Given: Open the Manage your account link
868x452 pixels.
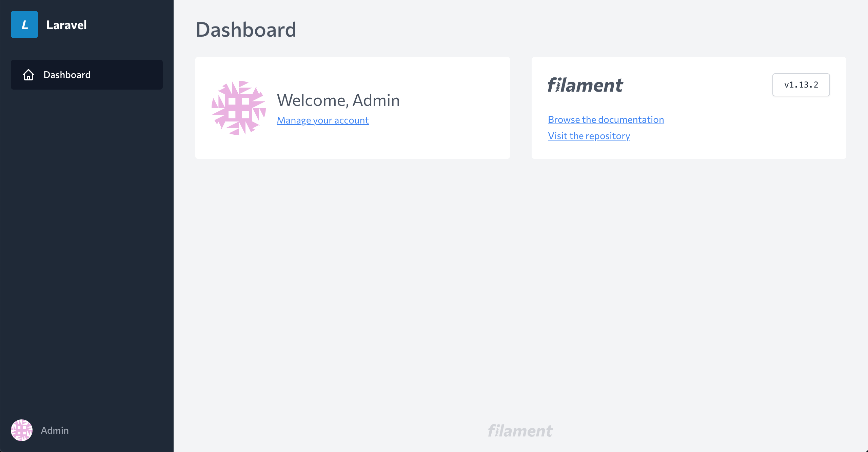Looking at the screenshot, I should pyautogui.click(x=322, y=120).
